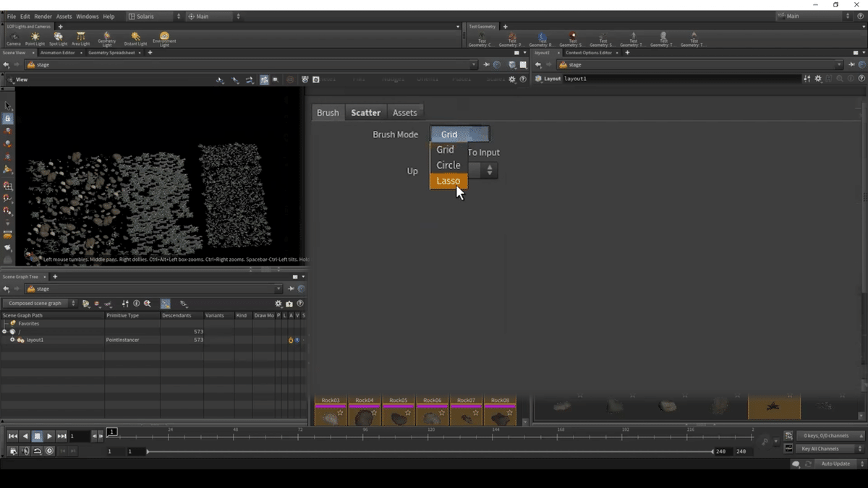Open Scene Graph Tree settings gear
Screen dimensions: 868x488
tap(278, 304)
